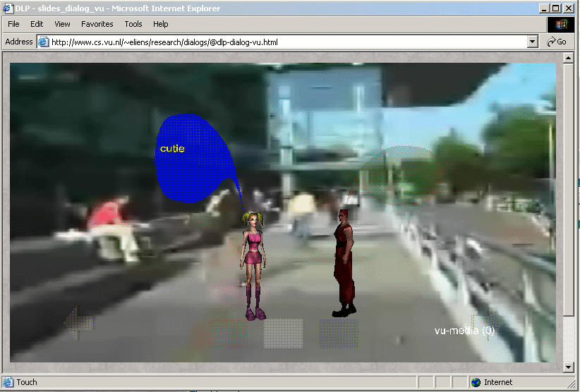Click the 'Touch' status bar text
580x392 pixels.
[x=27, y=382]
